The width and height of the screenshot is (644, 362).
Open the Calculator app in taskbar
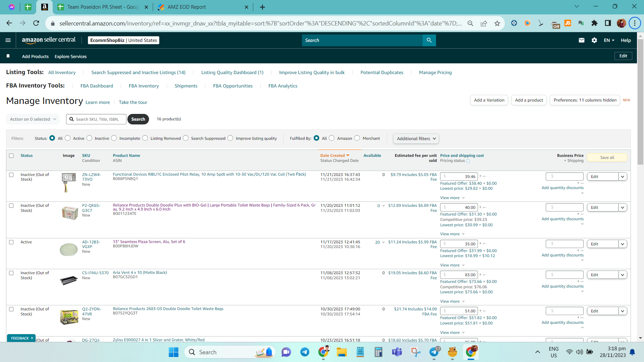378,352
